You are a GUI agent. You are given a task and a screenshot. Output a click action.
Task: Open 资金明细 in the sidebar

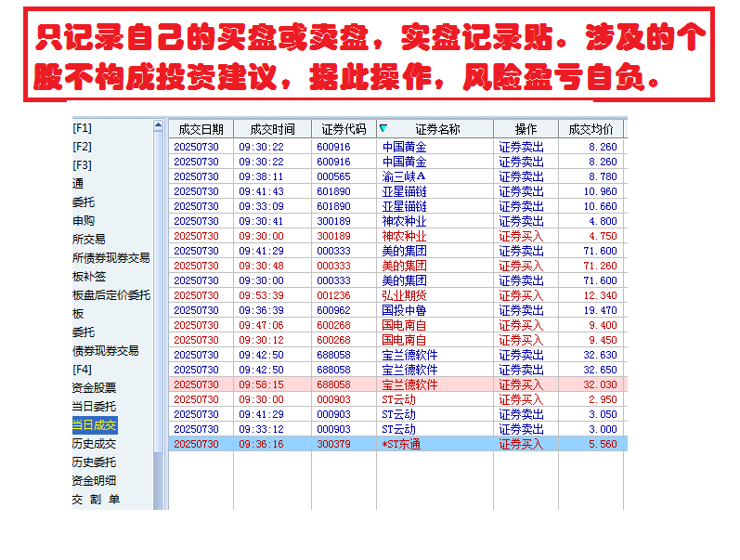click(x=94, y=481)
